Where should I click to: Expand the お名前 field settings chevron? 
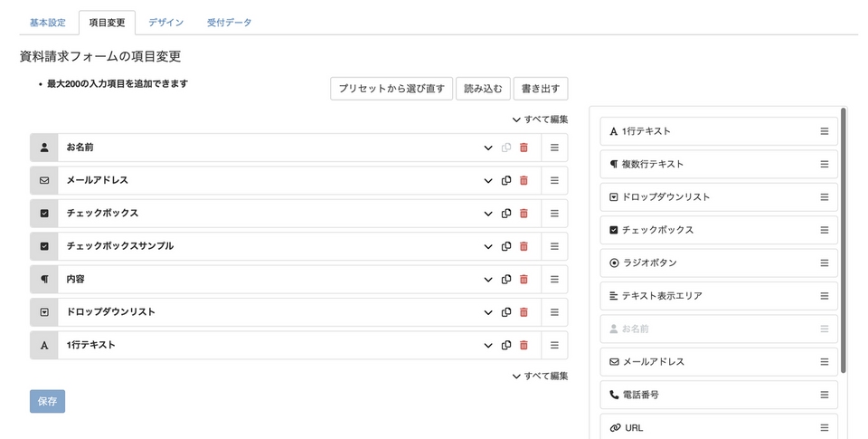488,148
